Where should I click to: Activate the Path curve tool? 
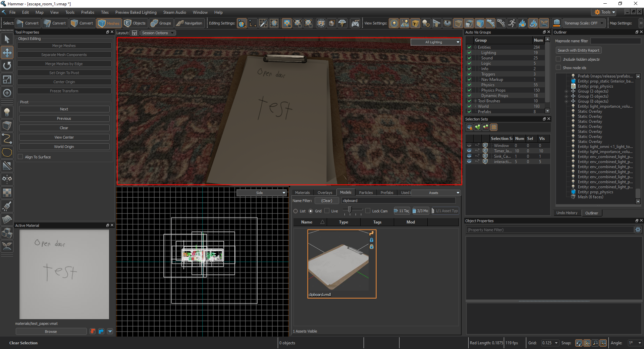(x=7, y=139)
